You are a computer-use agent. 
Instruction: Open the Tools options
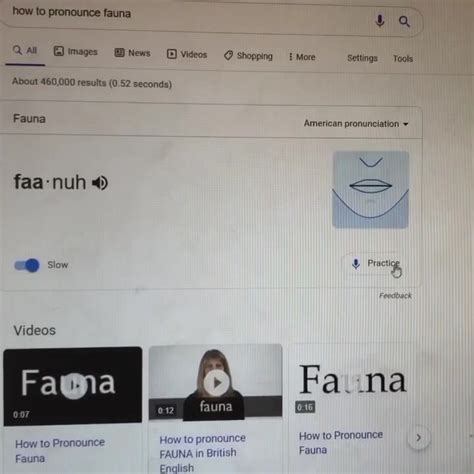tap(403, 59)
